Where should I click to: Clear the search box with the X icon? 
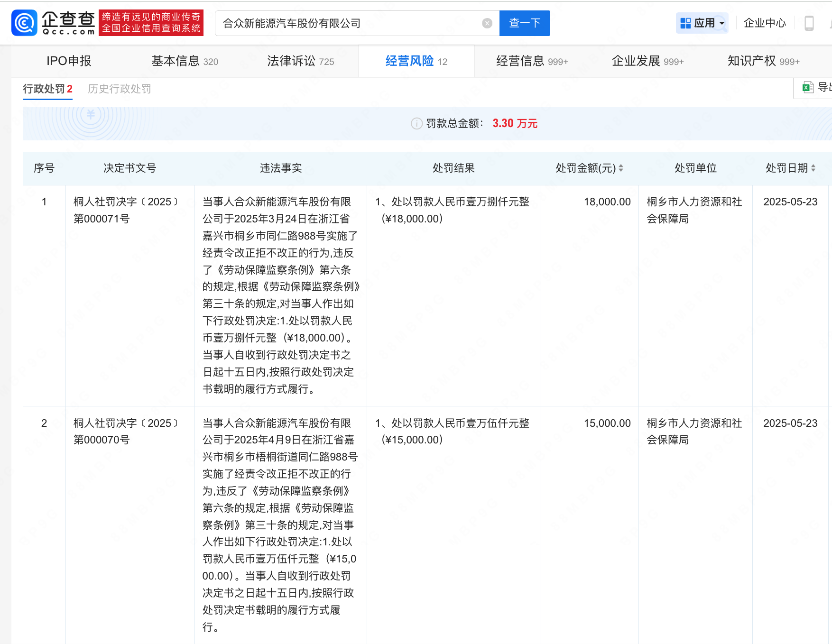pyautogui.click(x=487, y=23)
